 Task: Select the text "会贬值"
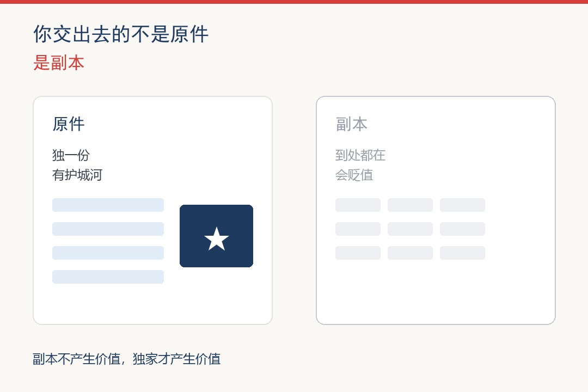tap(354, 175)
